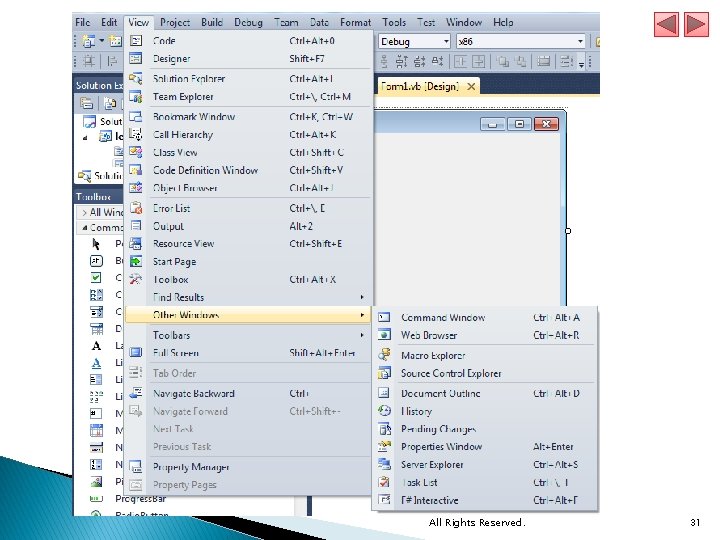Click the Error List icon

coord(136,208)
